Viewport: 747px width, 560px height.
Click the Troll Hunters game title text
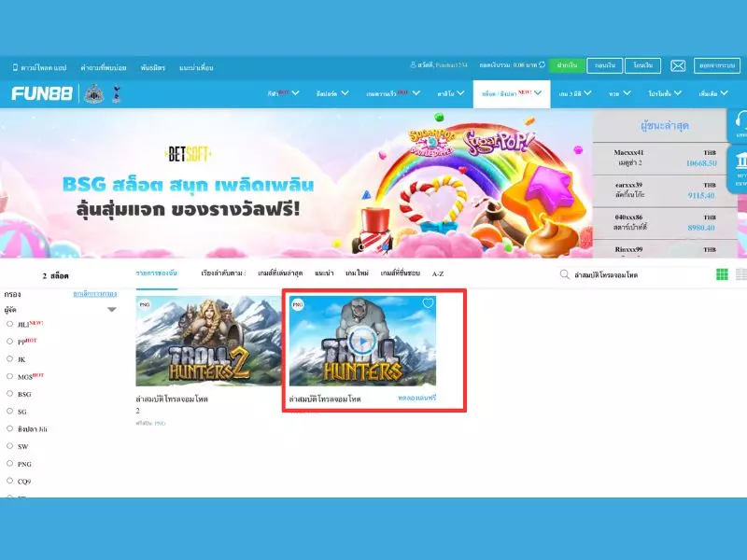[325, 399]
